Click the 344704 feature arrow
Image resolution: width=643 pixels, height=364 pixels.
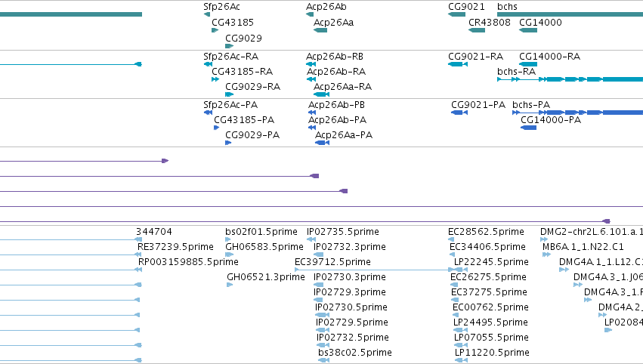click(x=139, y=239)
